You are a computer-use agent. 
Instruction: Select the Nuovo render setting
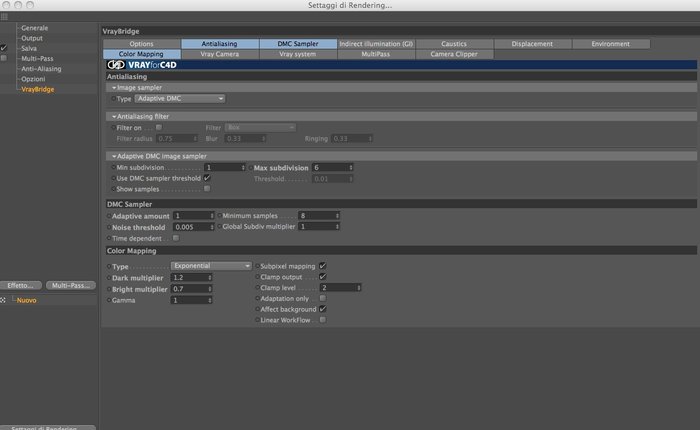coord(27,300)
